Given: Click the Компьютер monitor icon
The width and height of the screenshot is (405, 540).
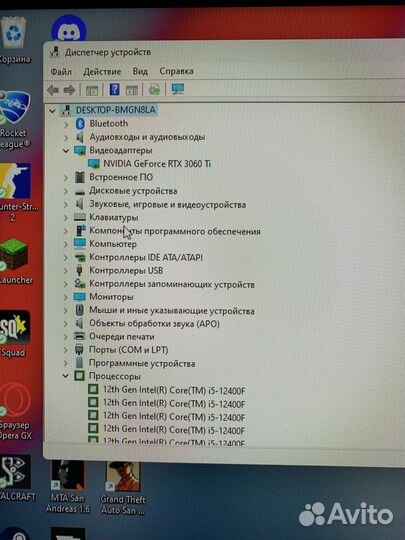Looking at the screenshot, I should point(80,243).
